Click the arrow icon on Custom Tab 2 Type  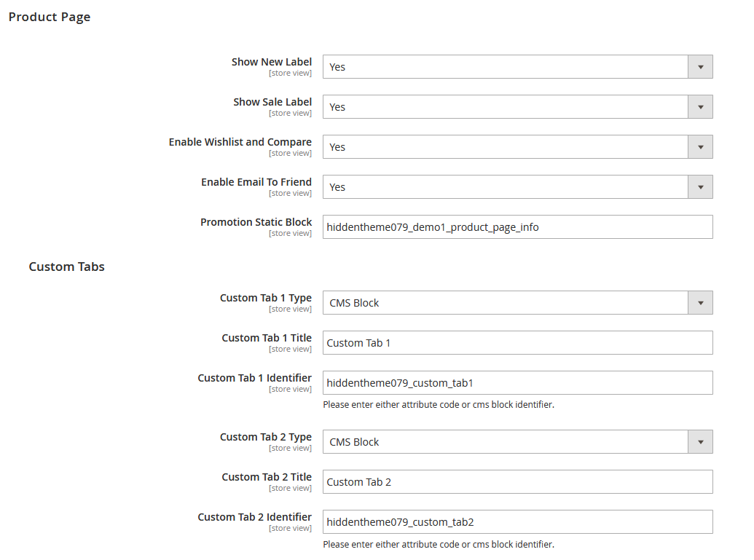point(700,441)
